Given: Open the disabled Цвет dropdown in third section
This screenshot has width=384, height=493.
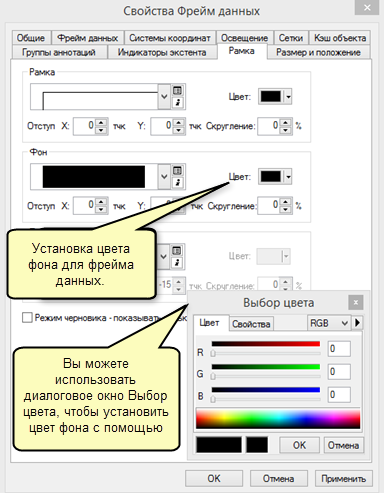Looking at the screenshot, I should (x=286, y=256).
